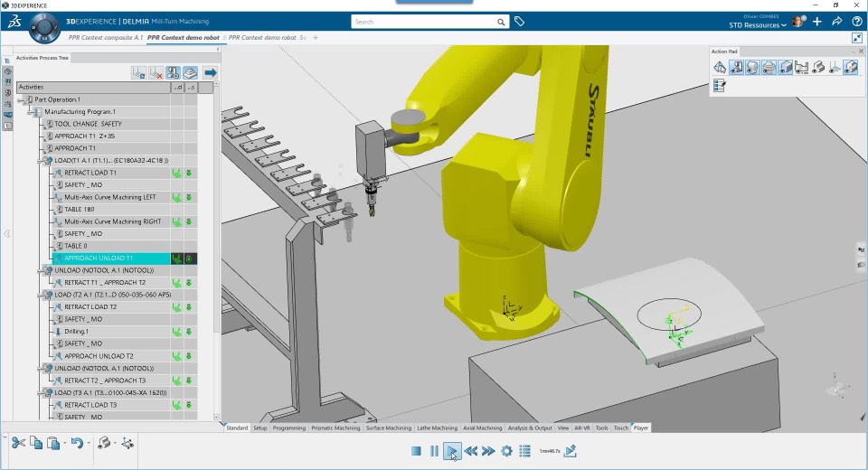Image resolution: width=868 pixels, height=470 pixels.
Task: Select TOOL CHANGE SAFETY activity
Action: 88,124
